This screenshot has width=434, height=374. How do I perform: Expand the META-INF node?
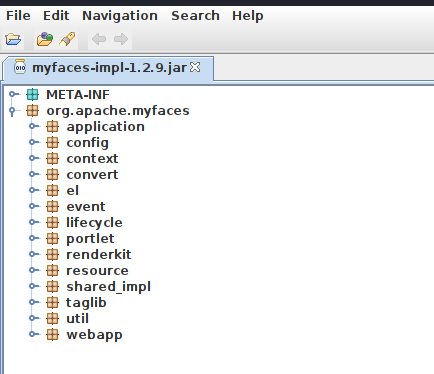point(14,94)
